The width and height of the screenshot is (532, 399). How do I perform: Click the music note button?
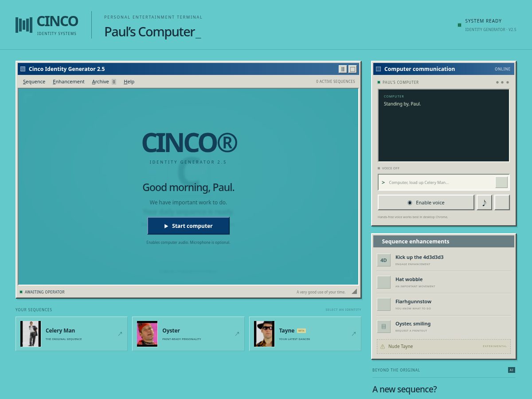[484, 203]
